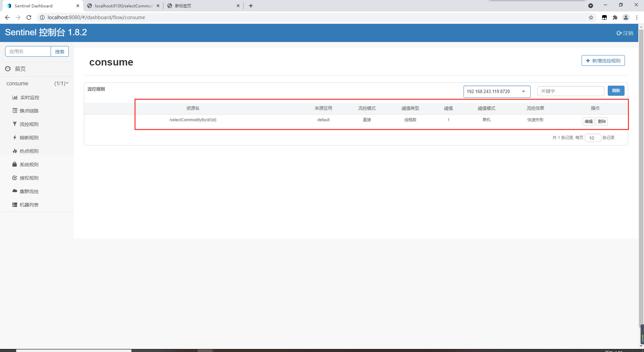Open machine IP 192.168.243.119:8720 dropdown
644x352 pixels.
[x=497, y=91]
